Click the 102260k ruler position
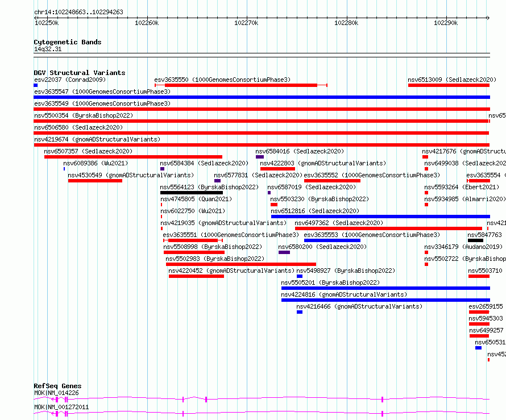The height and width of the screenshot is (420, 506). [x=147, y=23]
